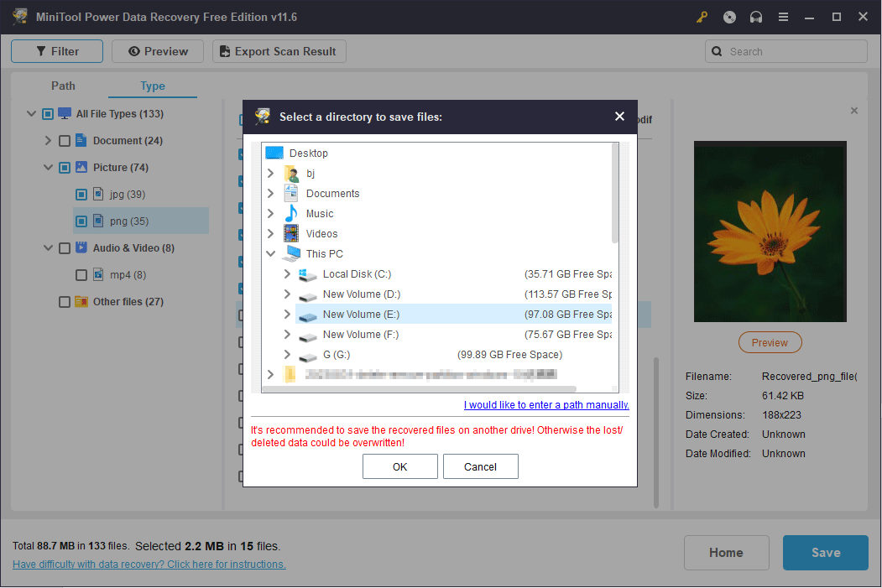Expand Local Disk (C:) in the dialog

click(x=288, y=273)
